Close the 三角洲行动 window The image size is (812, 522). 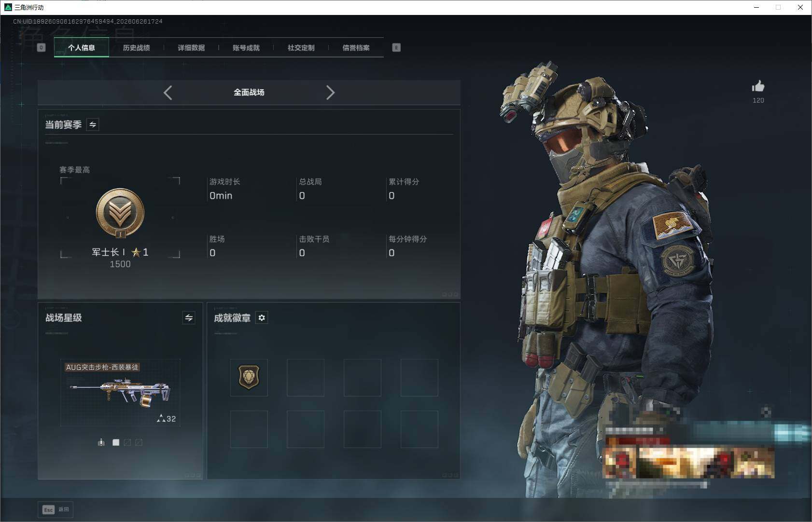pos(800,7)
